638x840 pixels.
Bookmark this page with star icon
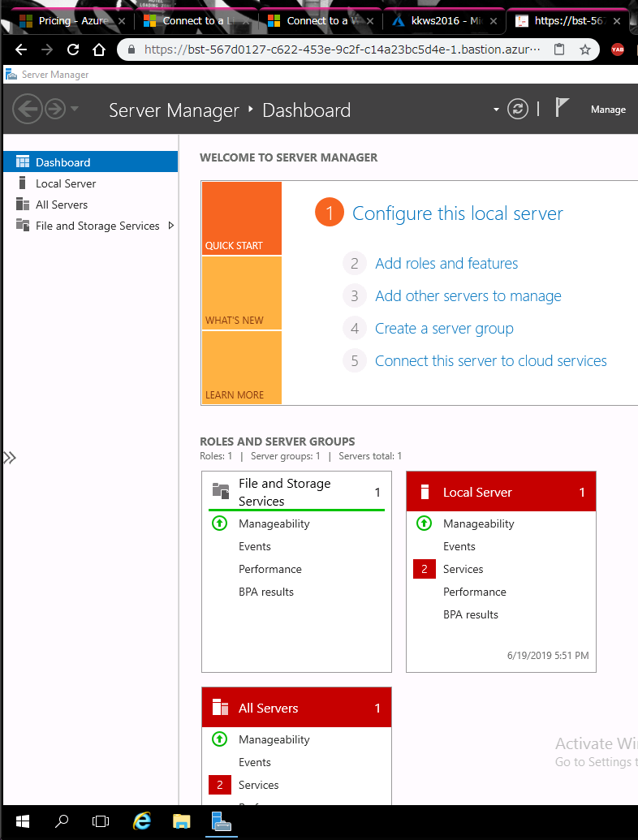click(585, 50)
